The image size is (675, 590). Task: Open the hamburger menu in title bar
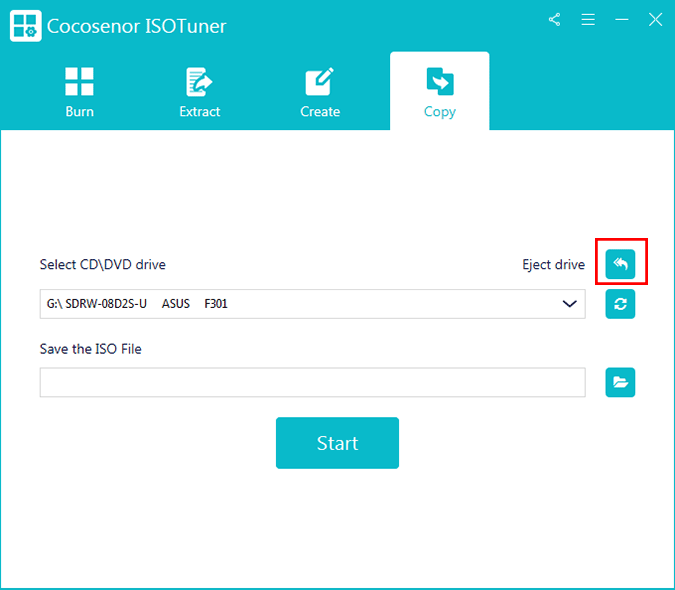[588, 19]
